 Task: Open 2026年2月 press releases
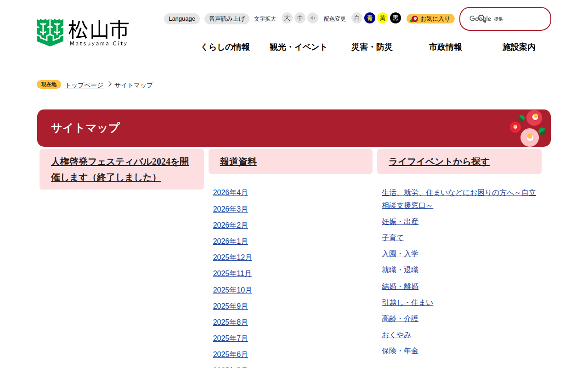coord(231,225)
